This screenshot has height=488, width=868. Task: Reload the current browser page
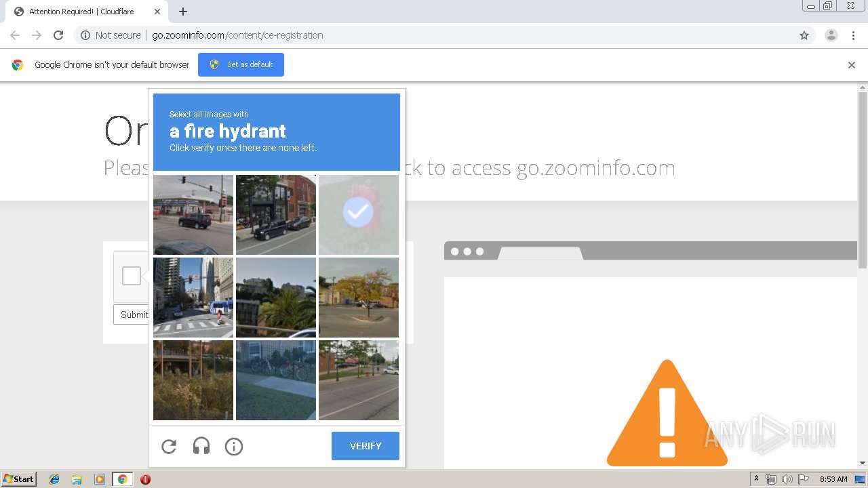point(58,35)
